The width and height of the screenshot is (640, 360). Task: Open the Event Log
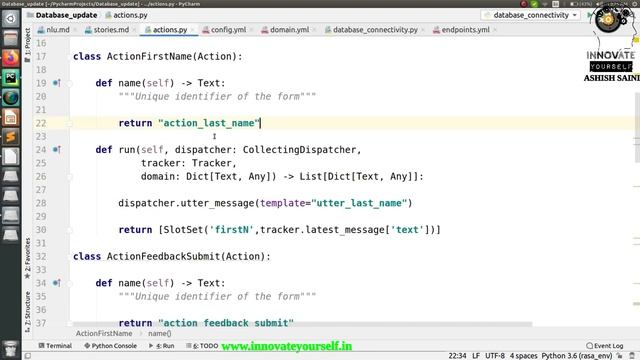coord(604,346)
